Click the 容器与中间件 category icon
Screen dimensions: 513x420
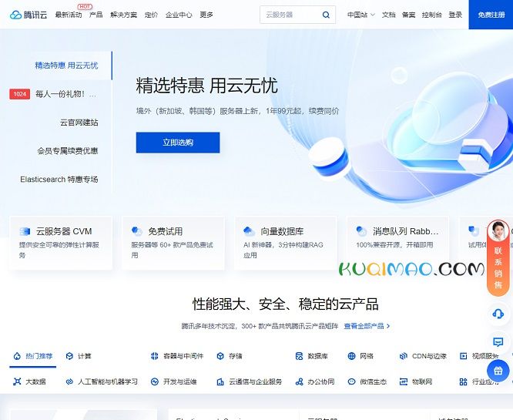[x=155, y=356]
